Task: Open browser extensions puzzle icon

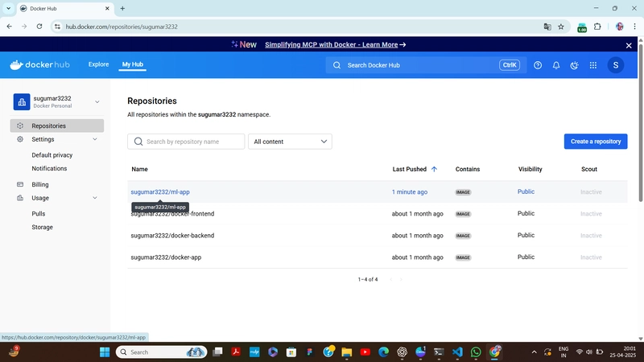Action: 597,27
